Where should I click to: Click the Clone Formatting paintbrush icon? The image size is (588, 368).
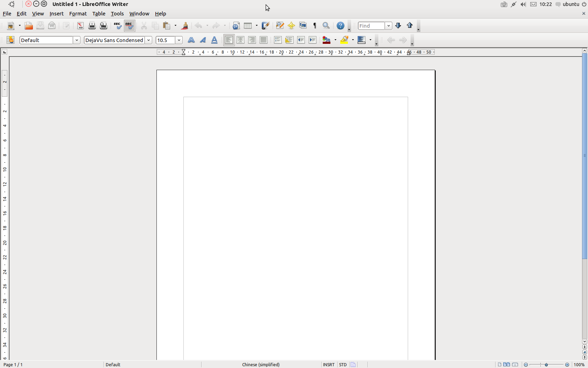[185, 26]
